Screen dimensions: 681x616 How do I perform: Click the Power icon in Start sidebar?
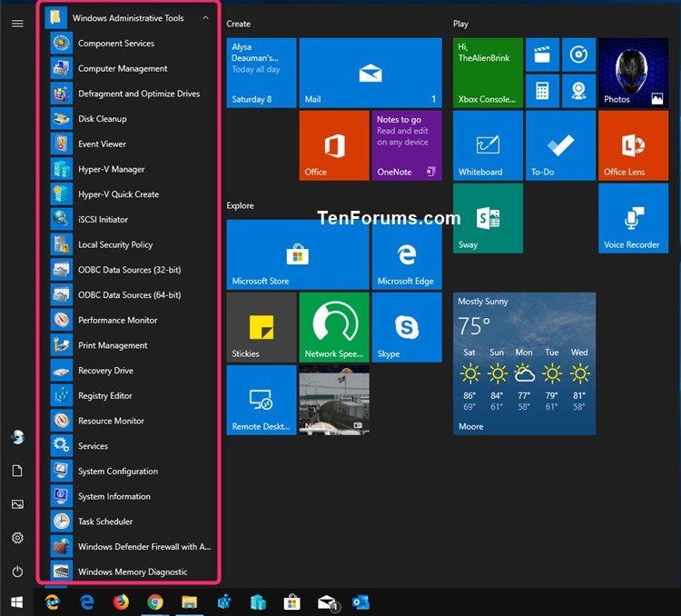(x=17, y=571)
